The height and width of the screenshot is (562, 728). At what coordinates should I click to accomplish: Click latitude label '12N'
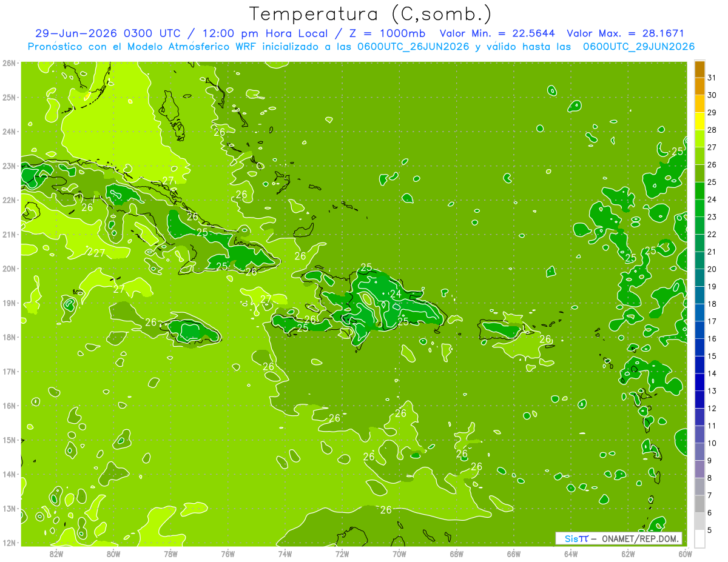pyautogui.click(x=9, y=543)
